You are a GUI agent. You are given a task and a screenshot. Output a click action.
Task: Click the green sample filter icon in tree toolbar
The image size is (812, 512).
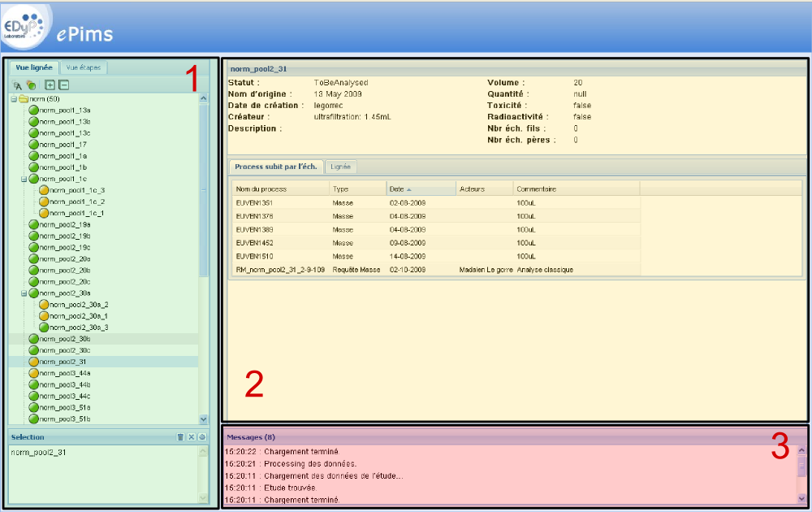(x=31, y=85)
